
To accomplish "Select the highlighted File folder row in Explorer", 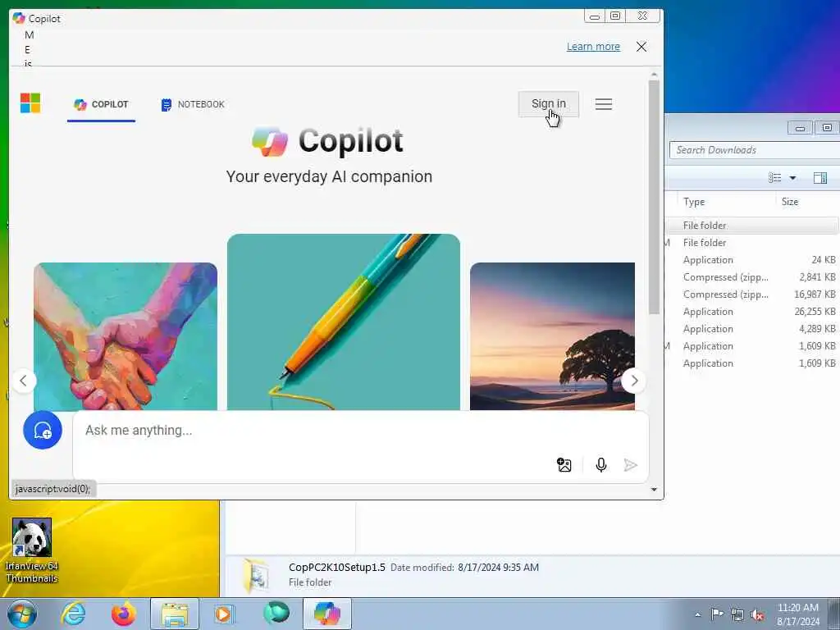I will (752, 226).
